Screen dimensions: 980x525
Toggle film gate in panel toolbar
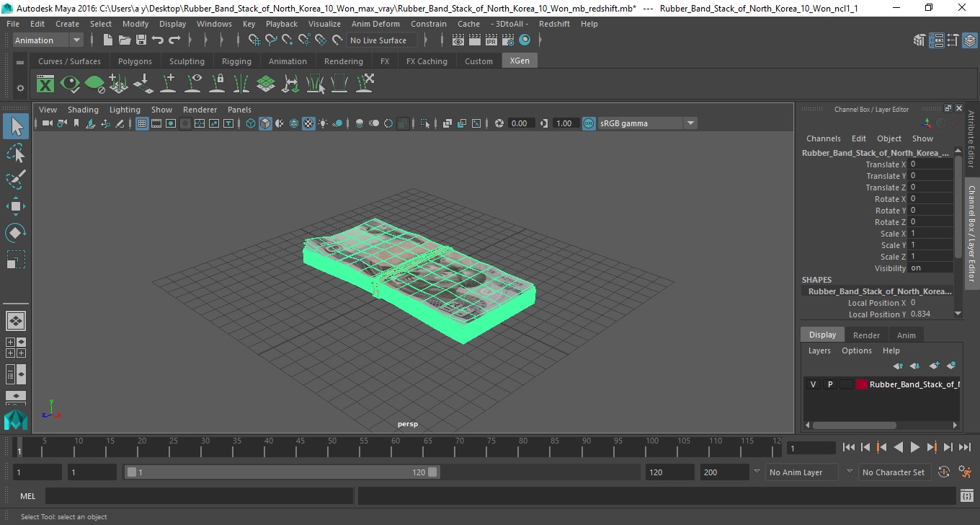tap(156, 123)
